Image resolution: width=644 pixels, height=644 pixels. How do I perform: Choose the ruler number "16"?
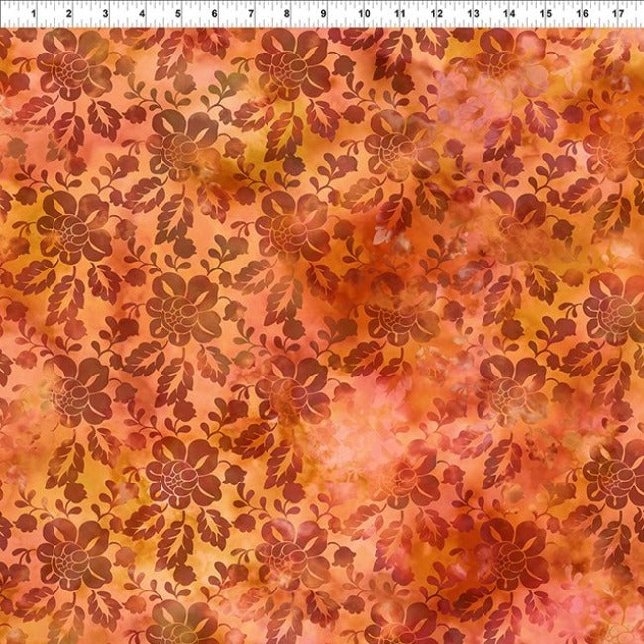click(582, 14)
